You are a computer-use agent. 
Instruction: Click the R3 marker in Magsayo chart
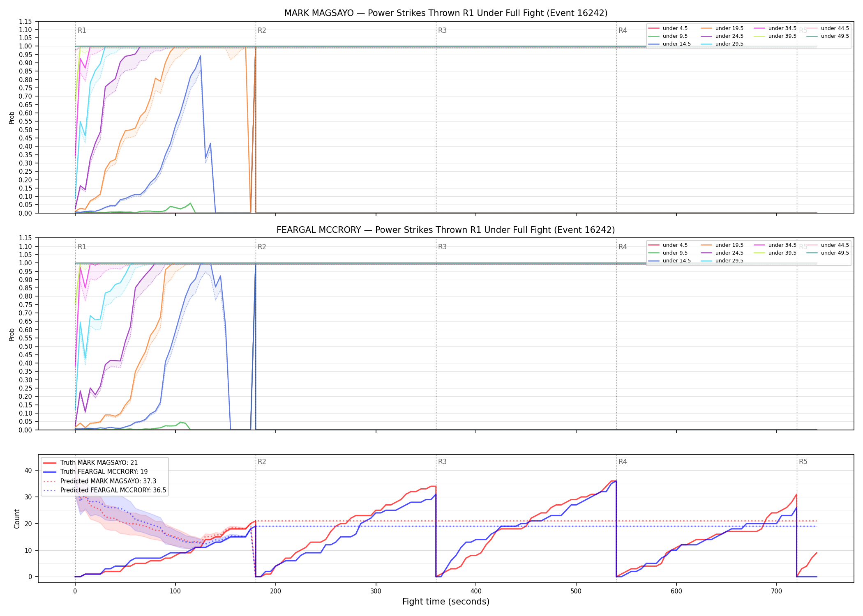442,30
